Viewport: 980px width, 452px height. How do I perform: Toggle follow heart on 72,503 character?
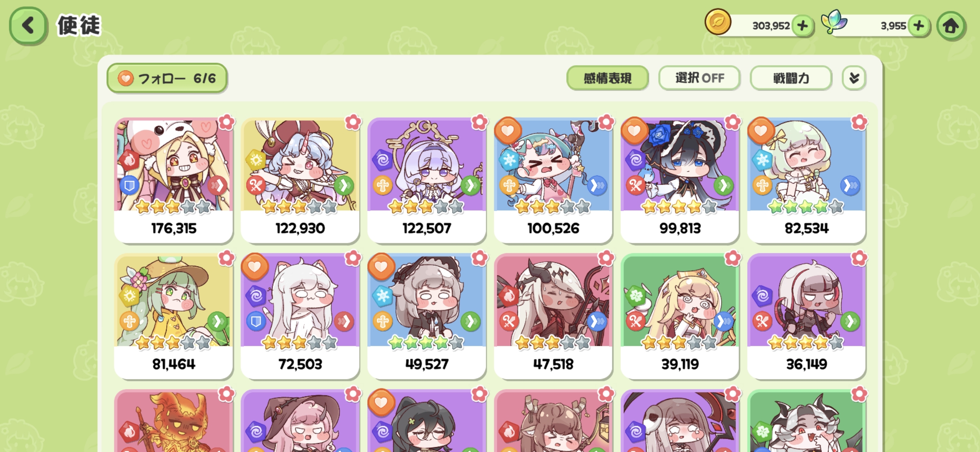click(x=254, y=266)
